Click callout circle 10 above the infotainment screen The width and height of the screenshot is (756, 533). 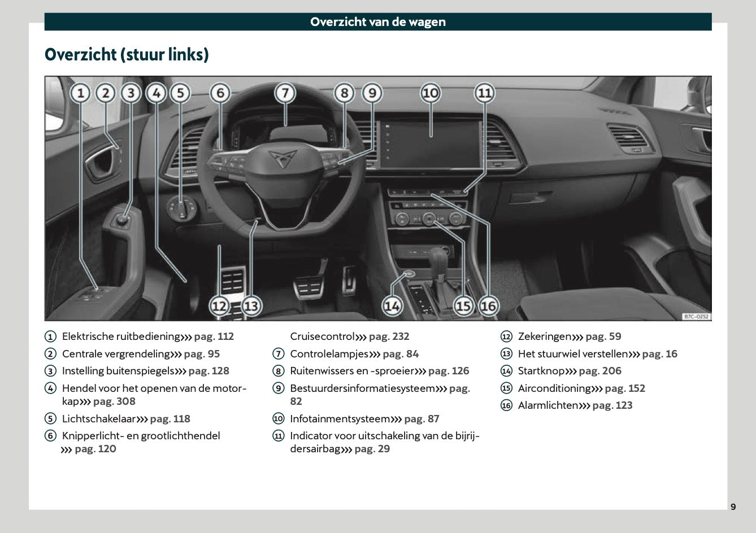(x=431, y=93)
